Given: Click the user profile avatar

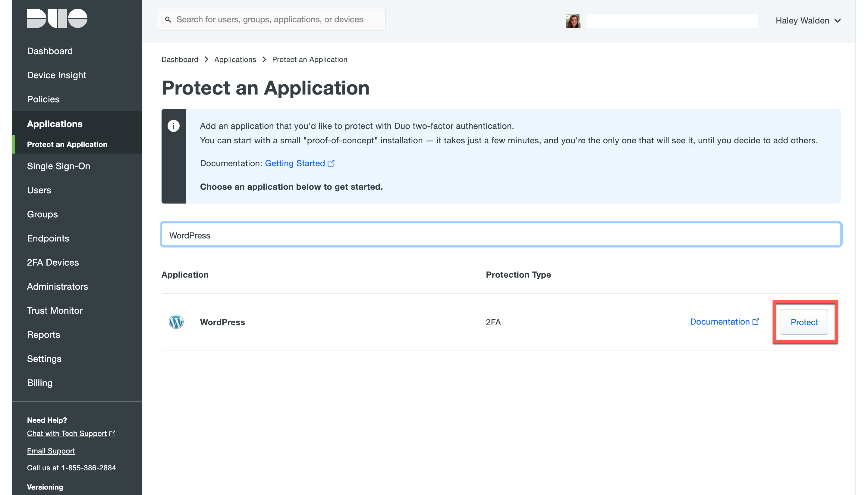Looking at the screenshot, I should tap(573, 21).
